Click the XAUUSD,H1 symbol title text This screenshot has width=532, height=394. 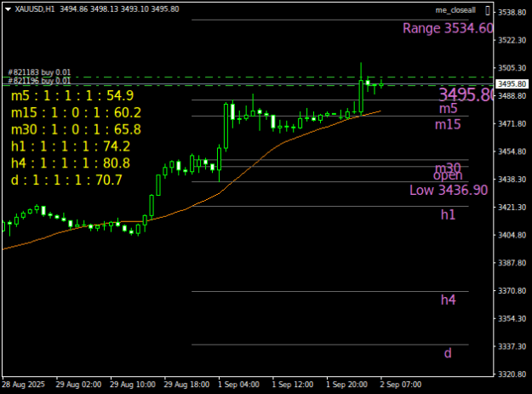35,9
